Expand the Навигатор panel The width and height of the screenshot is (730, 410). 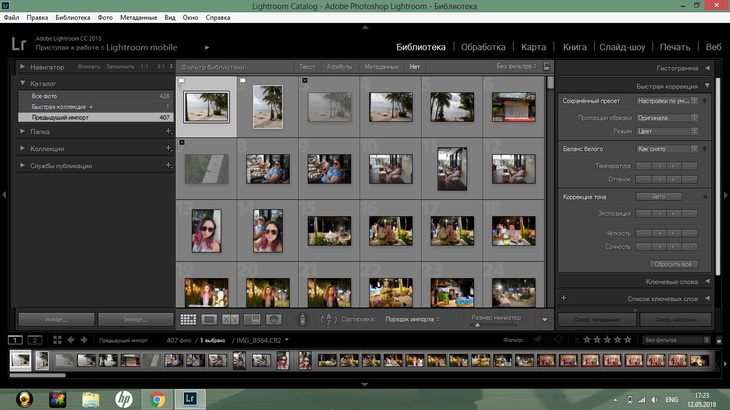[22, 67]
